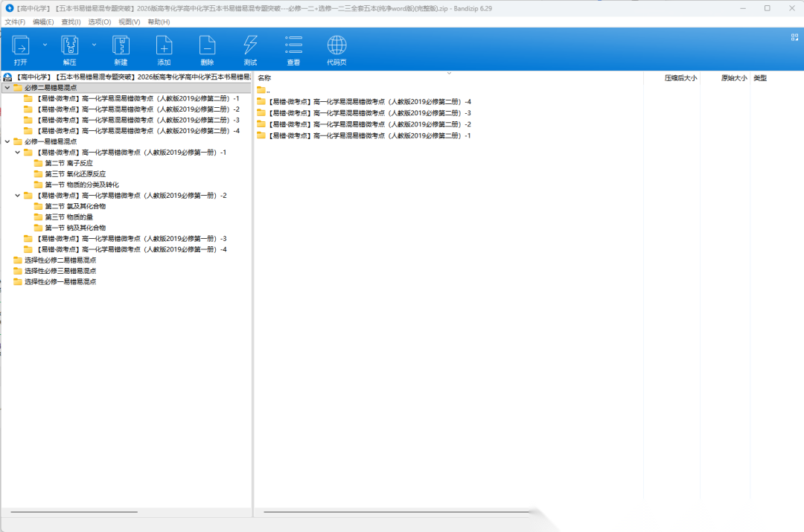The width and height of the screenshot is (804, 532).
Task: Select the 选择性必修三易错易混点 folder in tree
Action: click(60, 271)
